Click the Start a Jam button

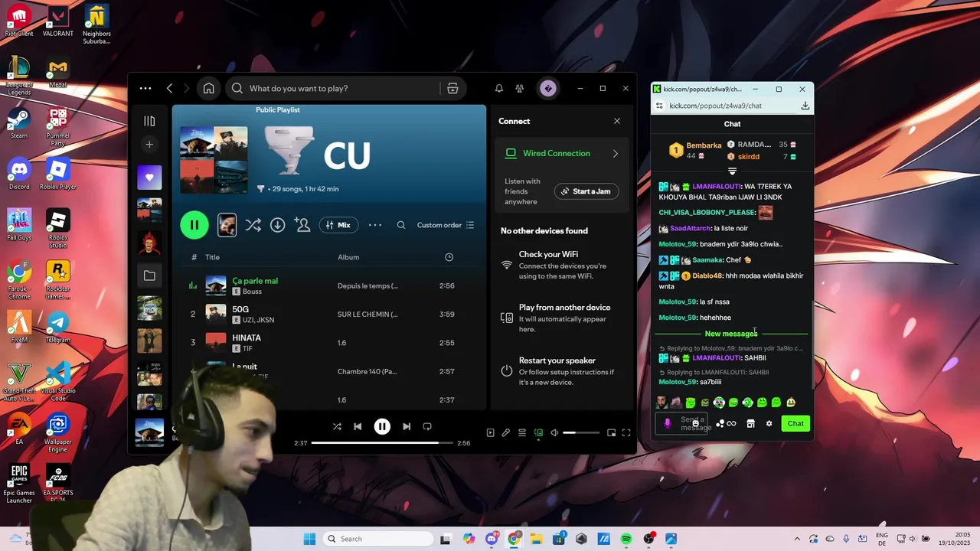[x=586, y=191]
